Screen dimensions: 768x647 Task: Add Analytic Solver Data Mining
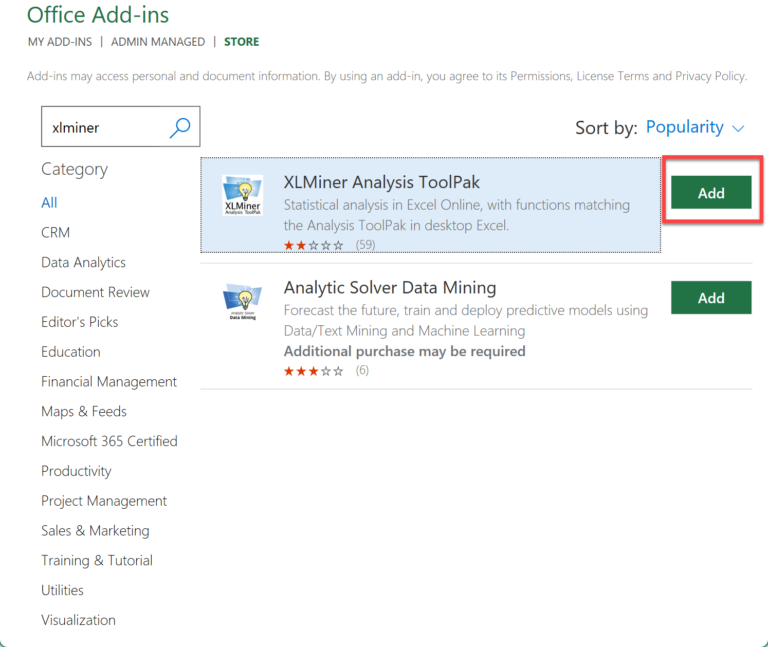711,298
